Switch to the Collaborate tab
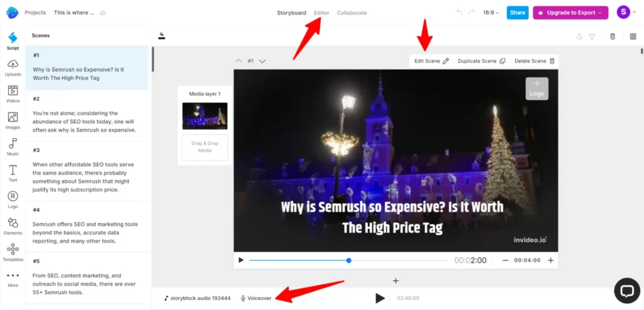 click(352, 13)
